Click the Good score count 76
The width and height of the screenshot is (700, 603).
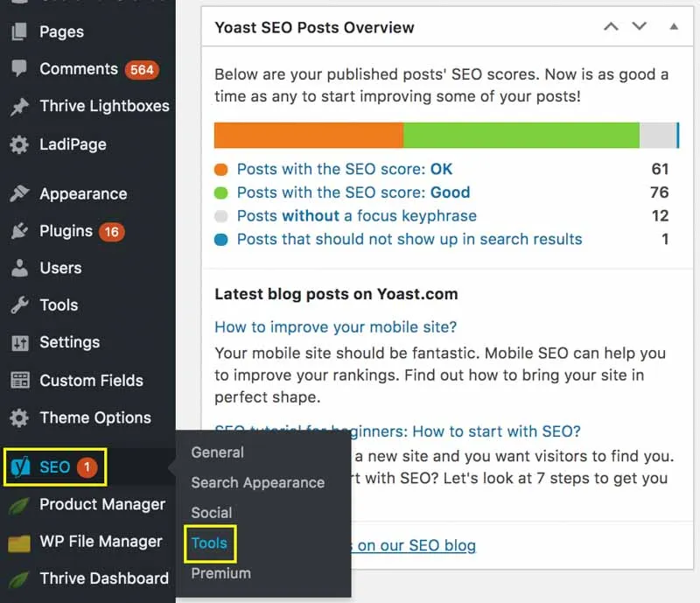point(660,193)
